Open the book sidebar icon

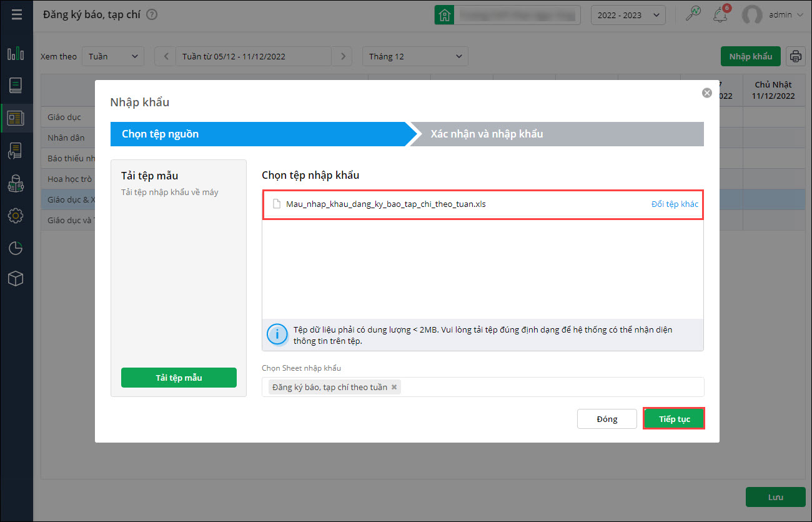tap(16, 85)
